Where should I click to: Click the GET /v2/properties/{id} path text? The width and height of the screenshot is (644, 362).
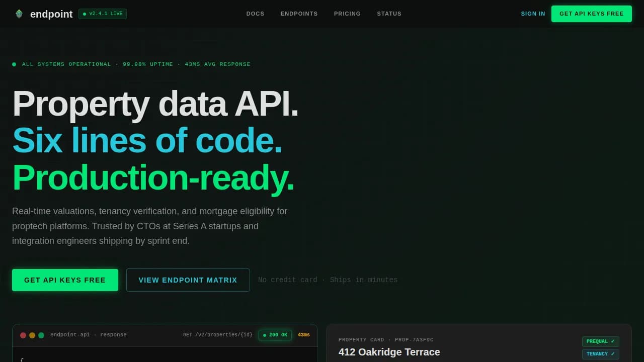coord(218,335)
